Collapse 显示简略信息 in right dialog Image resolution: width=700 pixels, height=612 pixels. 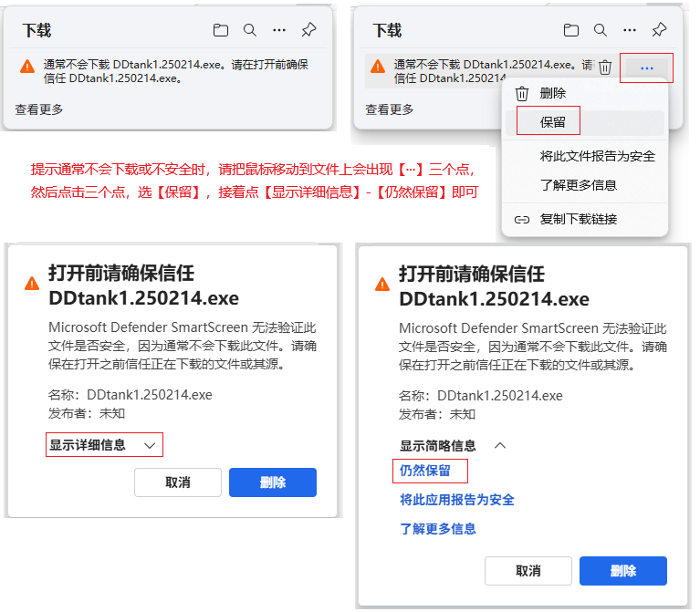(453, 446)
